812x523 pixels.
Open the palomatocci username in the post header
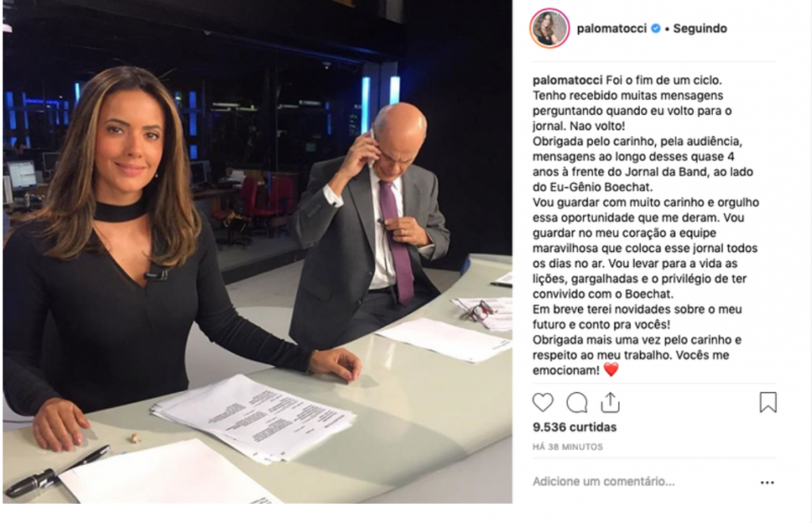(611, 29)
